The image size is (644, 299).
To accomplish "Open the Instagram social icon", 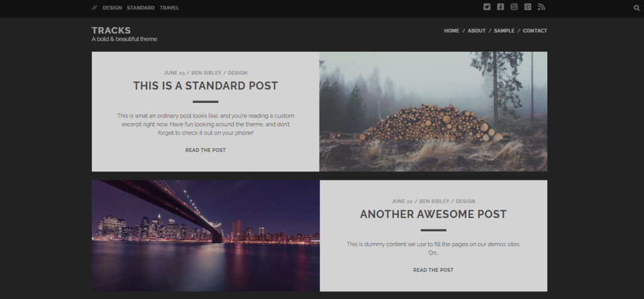I will tap(514, 6).
